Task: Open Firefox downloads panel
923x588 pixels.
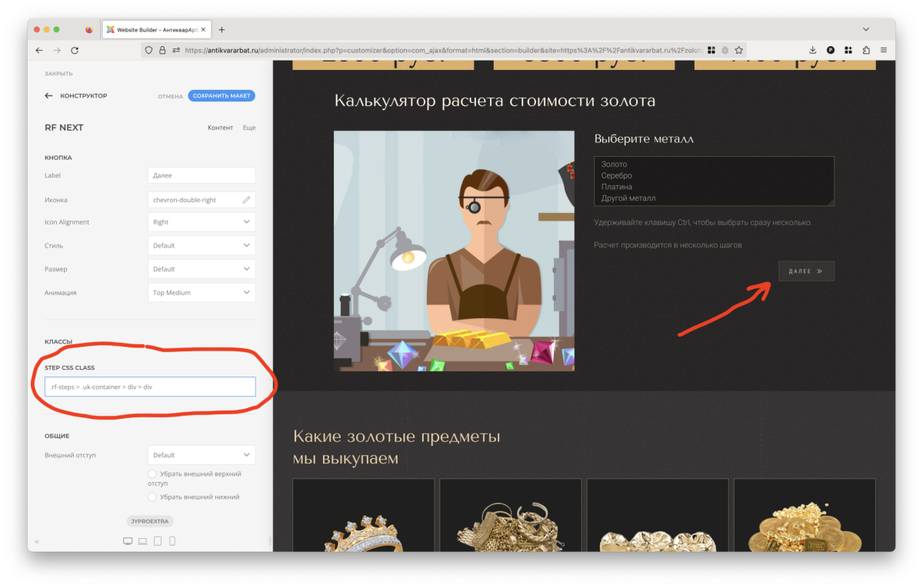Action: 813,50
